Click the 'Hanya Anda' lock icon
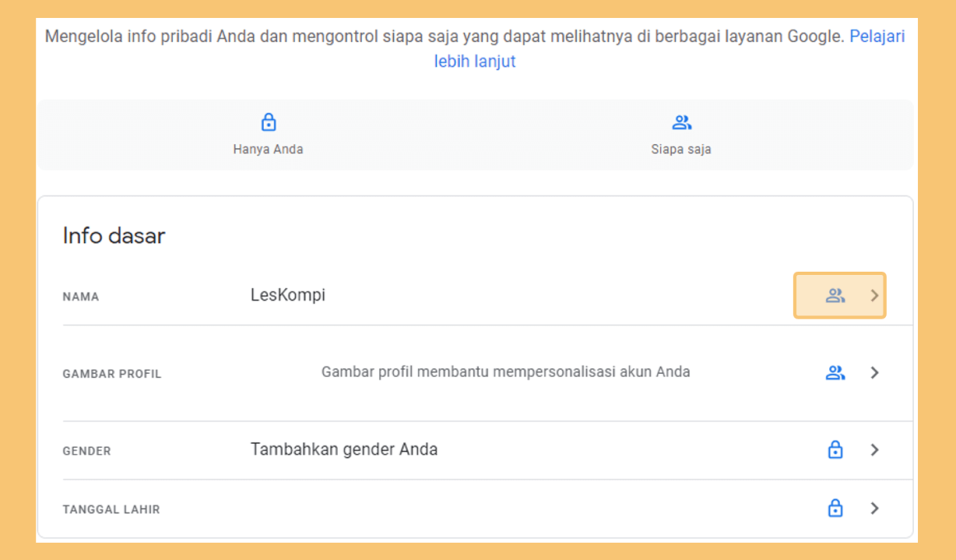Screen dimensions: 956x560 click(269, 123)
